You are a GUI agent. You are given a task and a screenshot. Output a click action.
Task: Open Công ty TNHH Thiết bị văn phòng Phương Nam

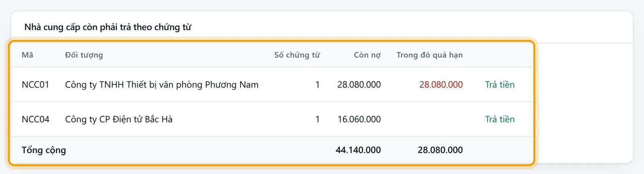(x=162, y=84)
